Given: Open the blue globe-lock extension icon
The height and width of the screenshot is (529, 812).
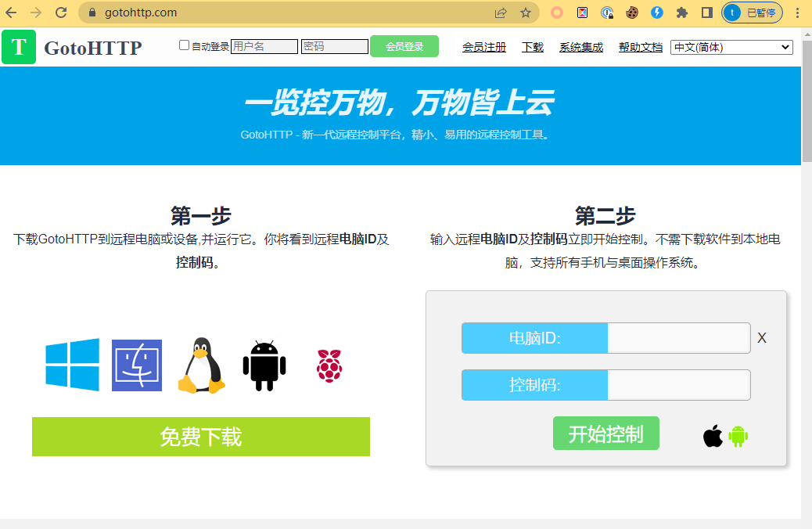Looking at the screenshot, I should pos(607,13).
